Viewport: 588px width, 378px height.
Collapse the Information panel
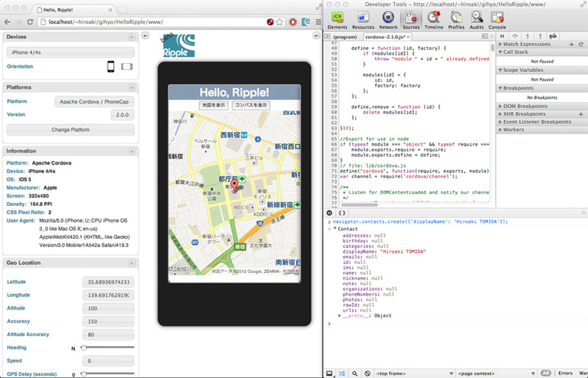point(132,151)
